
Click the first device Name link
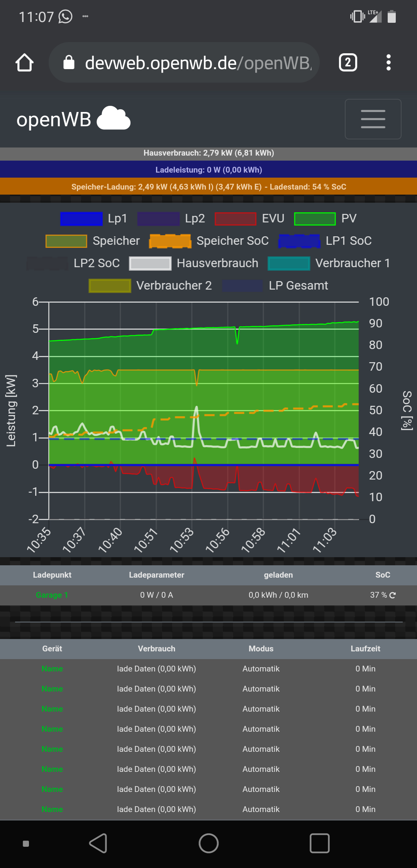coord(52,669)
